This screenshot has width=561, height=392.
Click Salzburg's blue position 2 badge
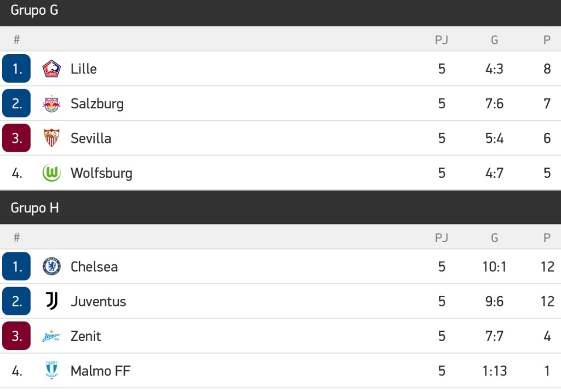click(x=16, y=103)
